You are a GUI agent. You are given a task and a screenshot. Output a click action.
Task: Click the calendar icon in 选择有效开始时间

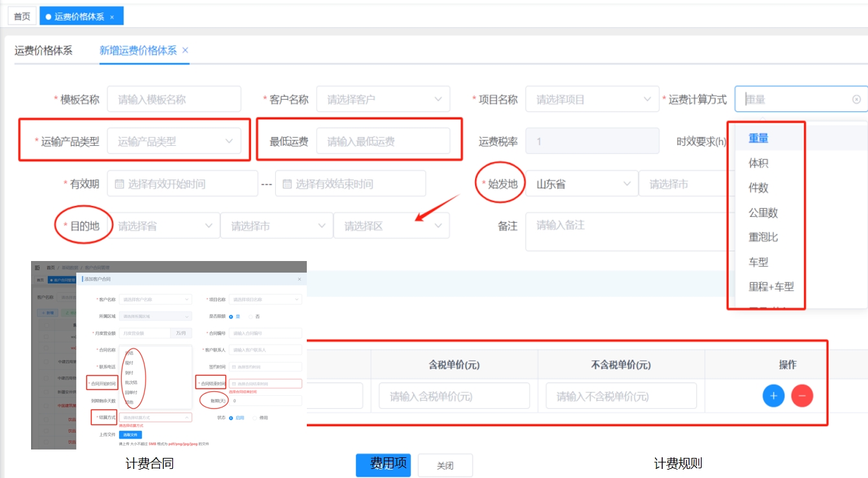point(119,184)
